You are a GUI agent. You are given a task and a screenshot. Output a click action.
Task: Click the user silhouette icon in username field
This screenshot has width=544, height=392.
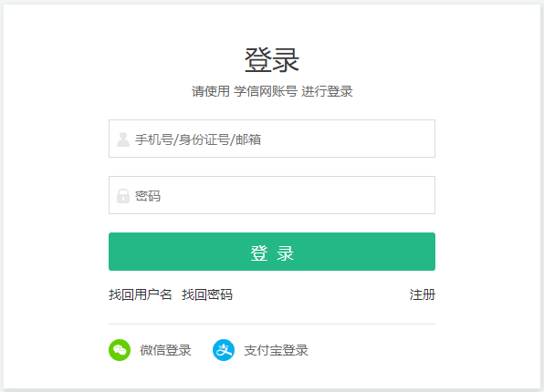point(123,139)
